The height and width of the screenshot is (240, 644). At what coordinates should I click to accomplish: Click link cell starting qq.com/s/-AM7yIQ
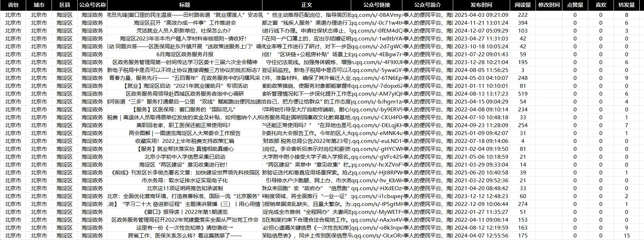click(377, 93)
